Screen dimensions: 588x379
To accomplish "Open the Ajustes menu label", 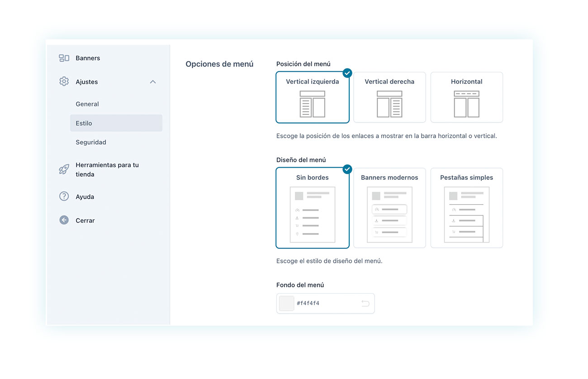I will [87, 82].
